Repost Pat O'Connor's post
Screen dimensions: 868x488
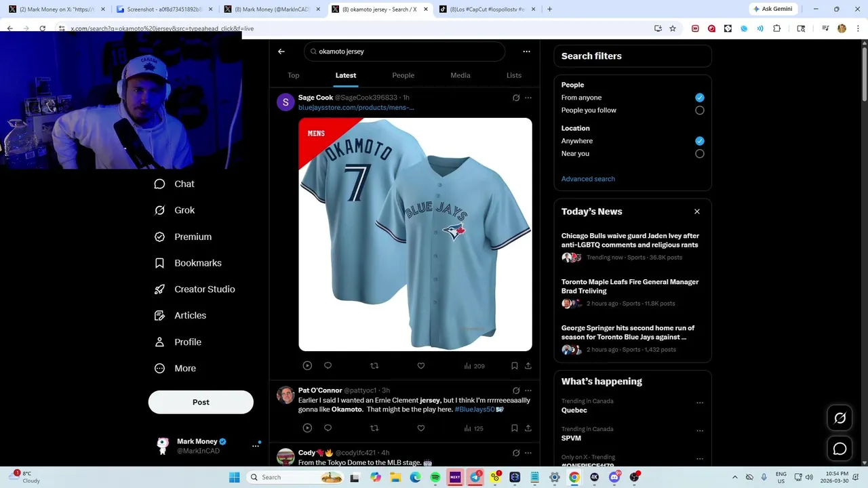374,428
